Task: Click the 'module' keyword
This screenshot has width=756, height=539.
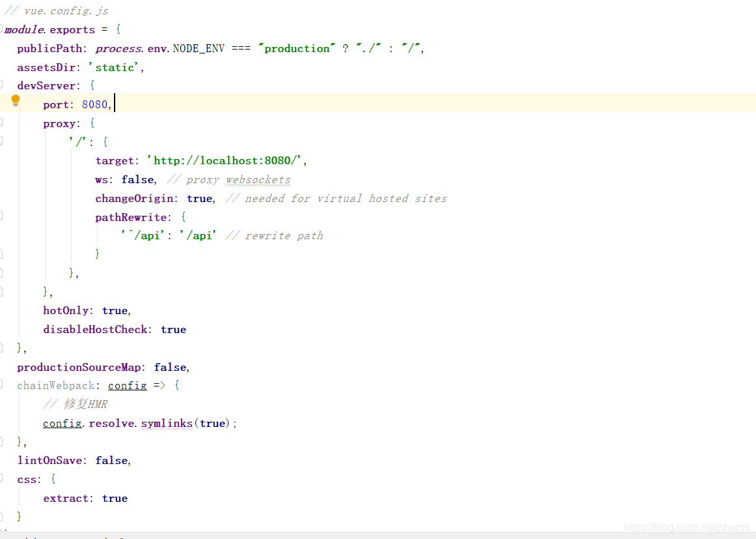Action: [x=24, y=29]
